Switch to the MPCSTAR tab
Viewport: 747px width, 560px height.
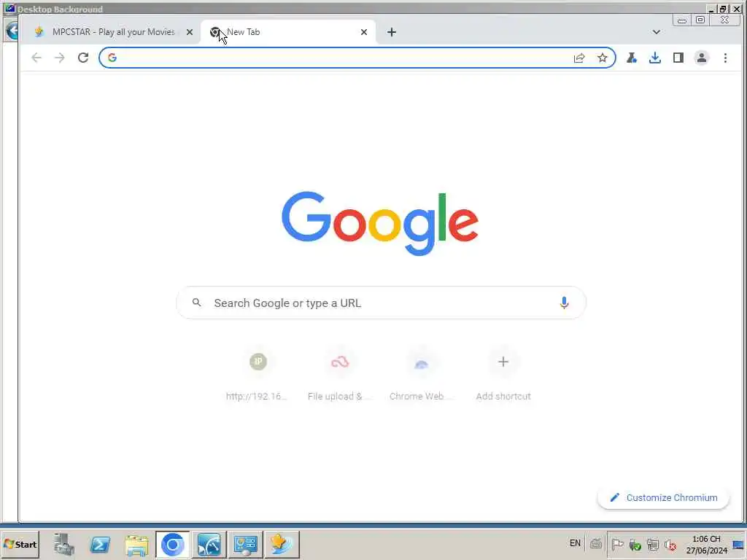pyautogui.click(x=113, y=32)
